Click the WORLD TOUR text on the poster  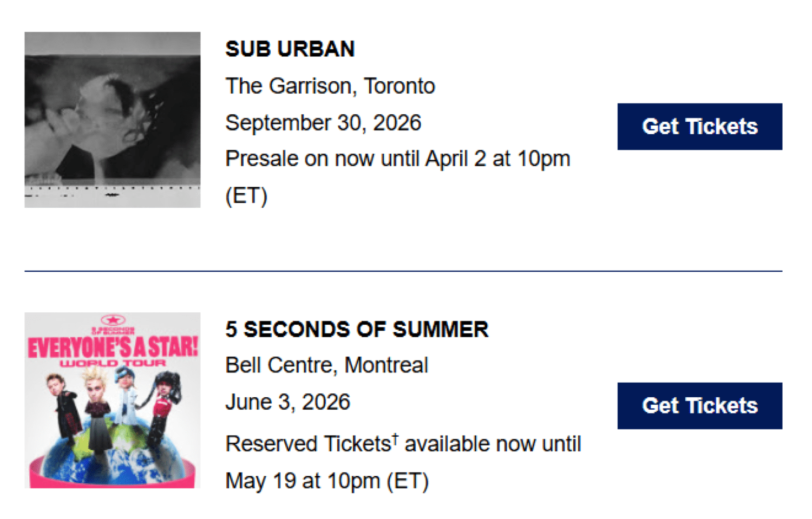click(113, 363)
